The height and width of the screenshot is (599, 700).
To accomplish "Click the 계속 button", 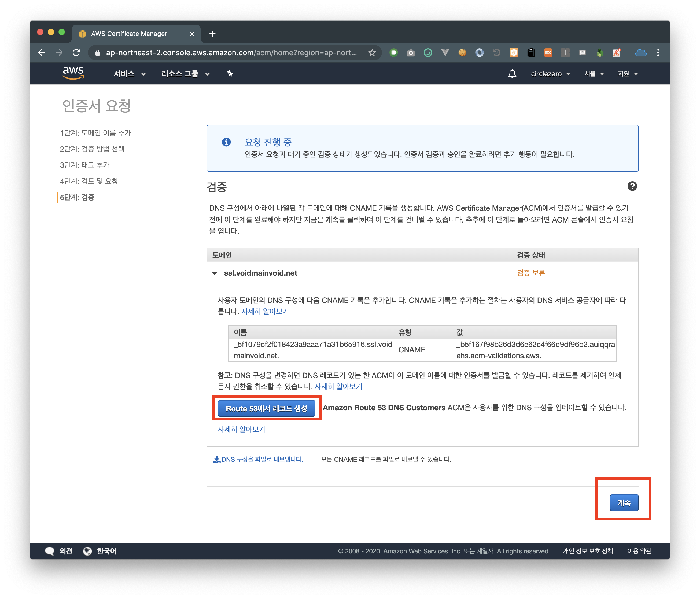I will coord(624,502).
